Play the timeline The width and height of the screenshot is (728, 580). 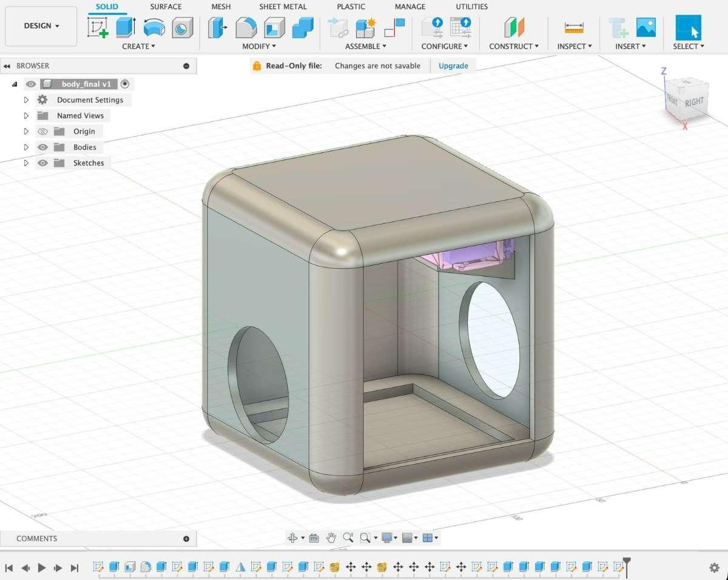coord(42,568)
